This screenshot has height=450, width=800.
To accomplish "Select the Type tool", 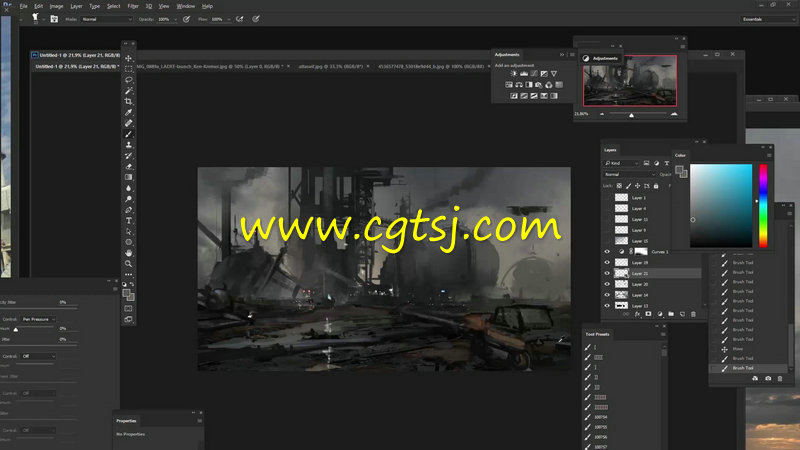I will [129, 220].
